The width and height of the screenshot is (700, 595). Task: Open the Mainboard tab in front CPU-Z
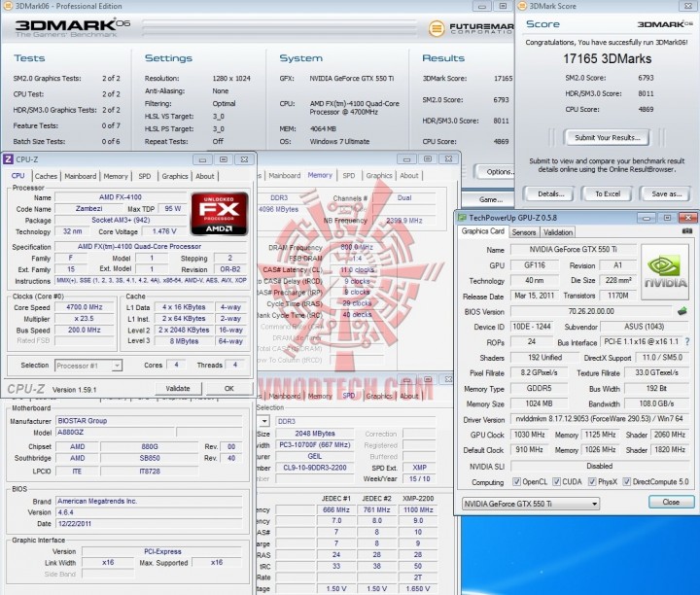click(81, 176)
